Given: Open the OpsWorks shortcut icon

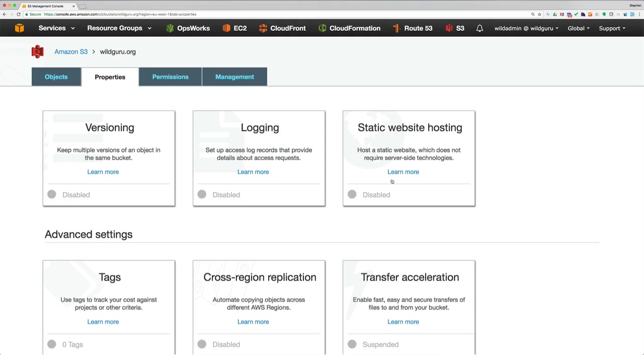Looking at the screenshot, I should tap(170, 28).
